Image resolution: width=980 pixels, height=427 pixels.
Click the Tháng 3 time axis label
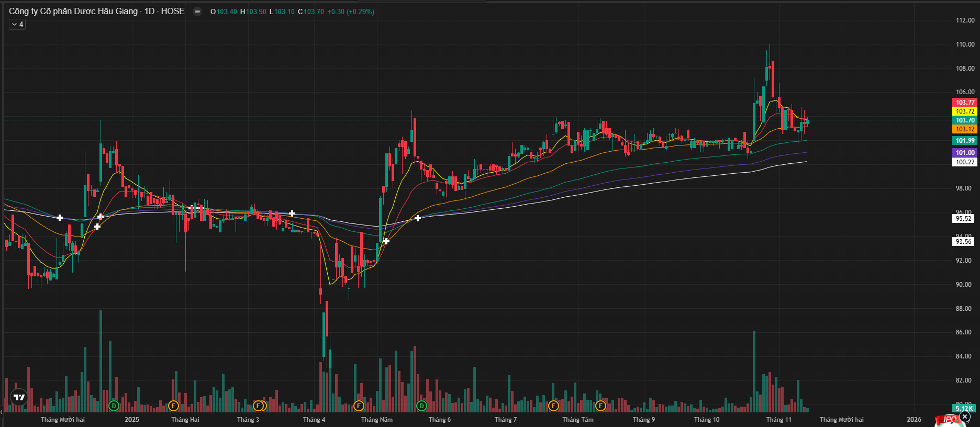(248, 420)
